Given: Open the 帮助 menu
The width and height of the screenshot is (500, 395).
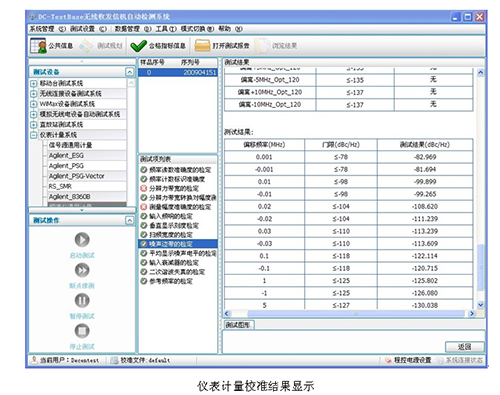Looking at the screenshot, I should point(230,29).
